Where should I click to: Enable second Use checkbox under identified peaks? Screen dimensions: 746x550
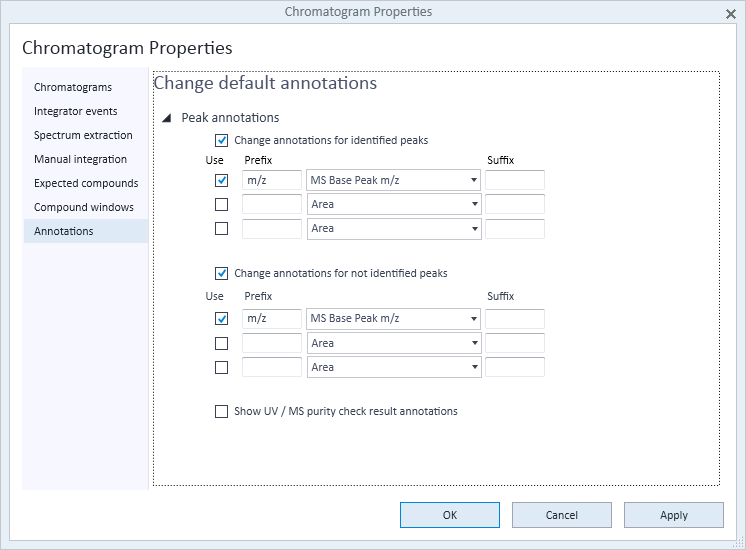(221, 205)
